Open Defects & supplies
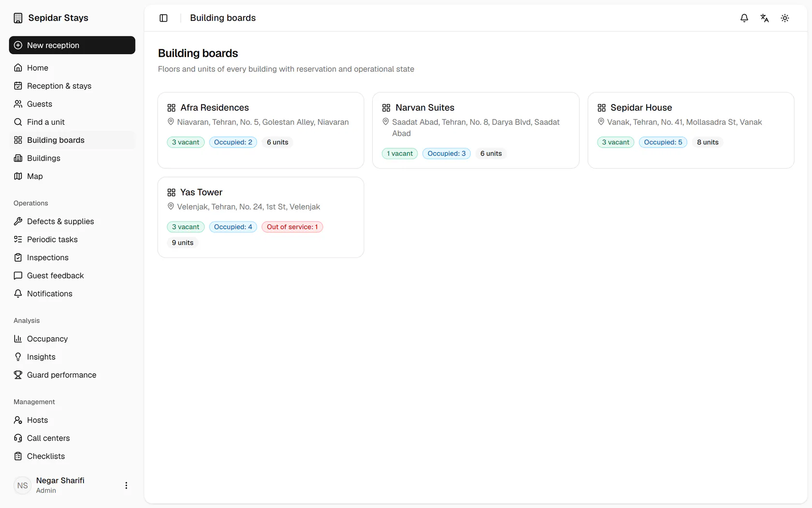The height and width of the screenshot is (508, 812). click(72, 221)
